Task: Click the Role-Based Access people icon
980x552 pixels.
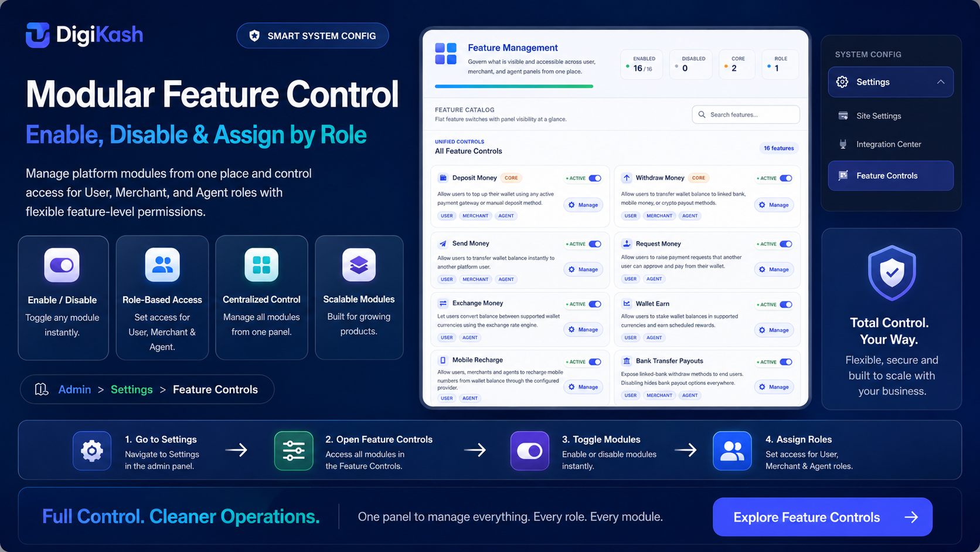Action: pyautogui.click(x=162, y=265)
